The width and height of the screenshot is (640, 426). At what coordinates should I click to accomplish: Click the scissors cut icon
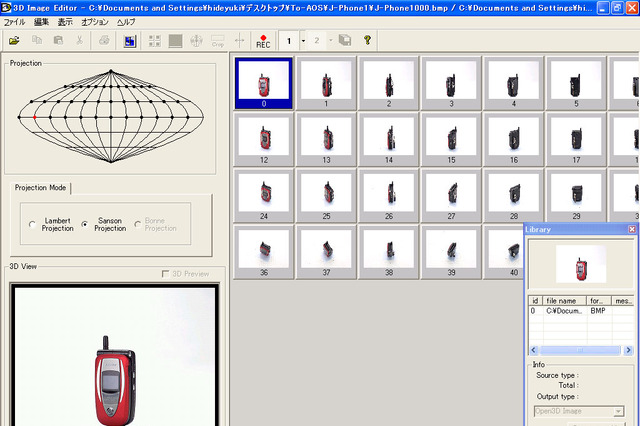79,41
